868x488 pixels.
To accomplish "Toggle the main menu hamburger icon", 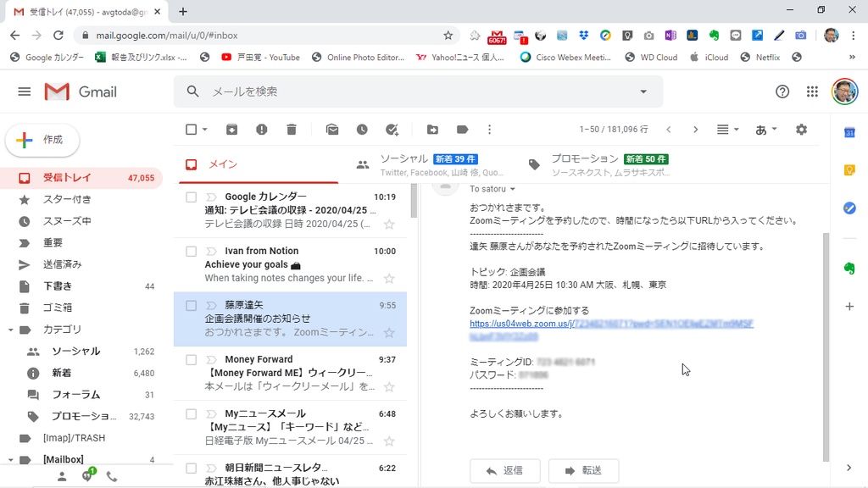I will coord(25,91).
